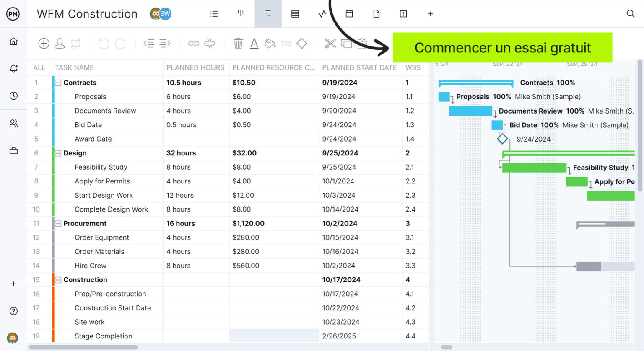
Task: Open the team people icon
Action: pyautogui.click(x=13, y=124)
